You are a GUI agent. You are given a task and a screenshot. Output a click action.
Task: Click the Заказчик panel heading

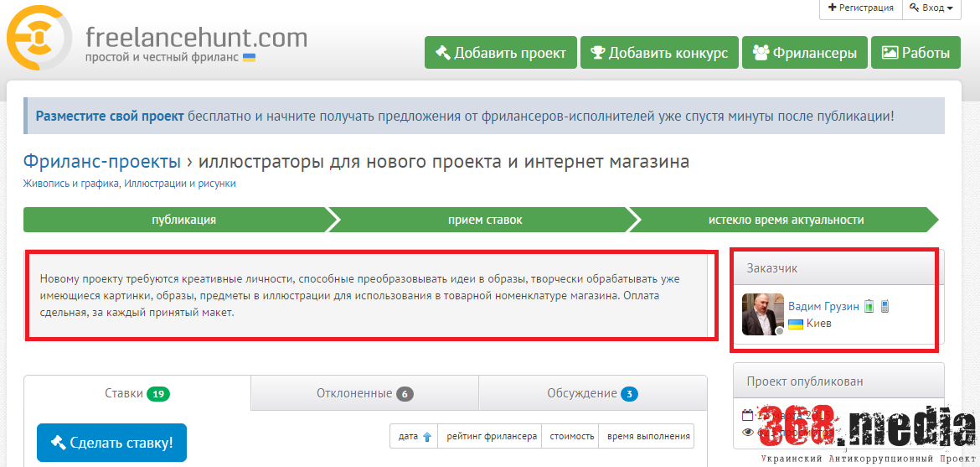pos(772,268)
